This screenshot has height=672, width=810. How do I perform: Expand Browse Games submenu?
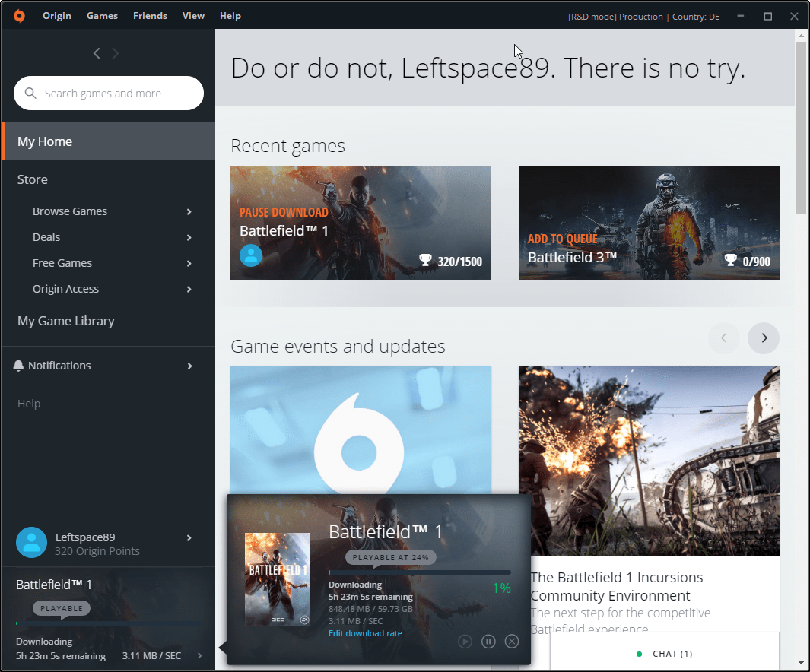pyautogui.click(x=189, y=211)
